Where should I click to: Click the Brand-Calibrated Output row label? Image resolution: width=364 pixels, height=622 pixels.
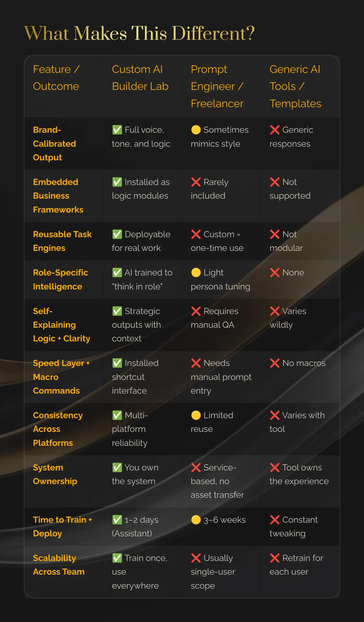55,144
